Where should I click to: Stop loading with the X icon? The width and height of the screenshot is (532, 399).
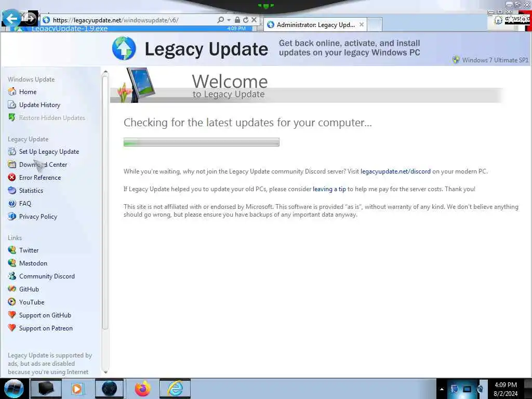(254, 20)
